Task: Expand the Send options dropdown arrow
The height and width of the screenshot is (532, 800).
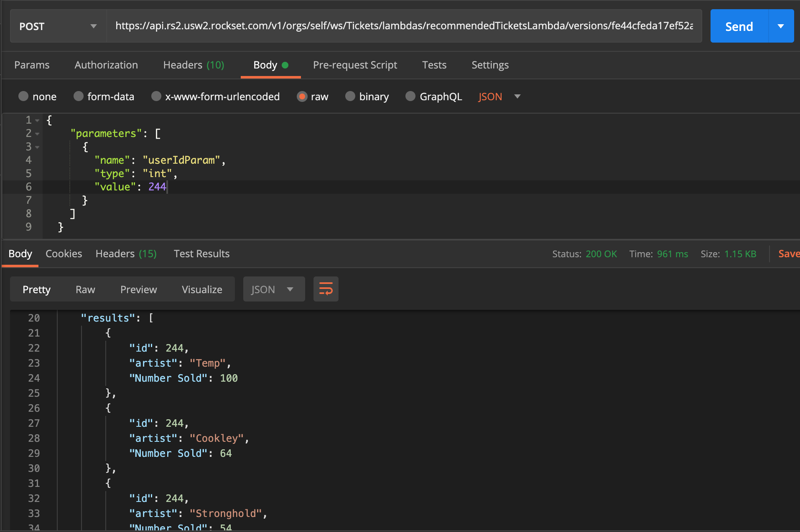Action: click(x=781, y=26)
